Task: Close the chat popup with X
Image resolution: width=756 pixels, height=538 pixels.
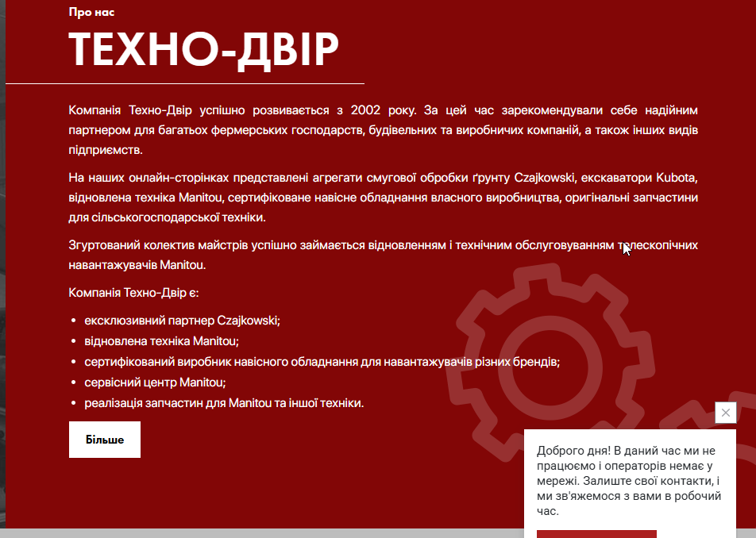Action: 725,413
